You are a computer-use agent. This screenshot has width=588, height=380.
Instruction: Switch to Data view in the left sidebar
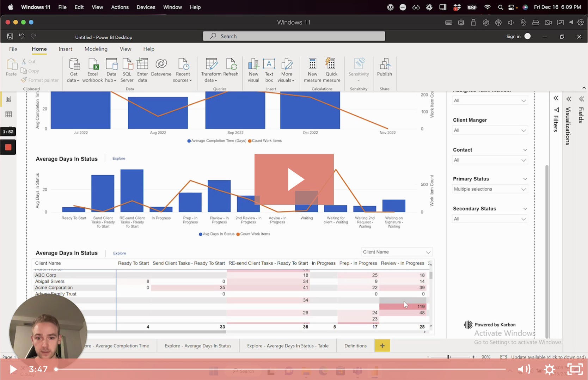(8, 114)
